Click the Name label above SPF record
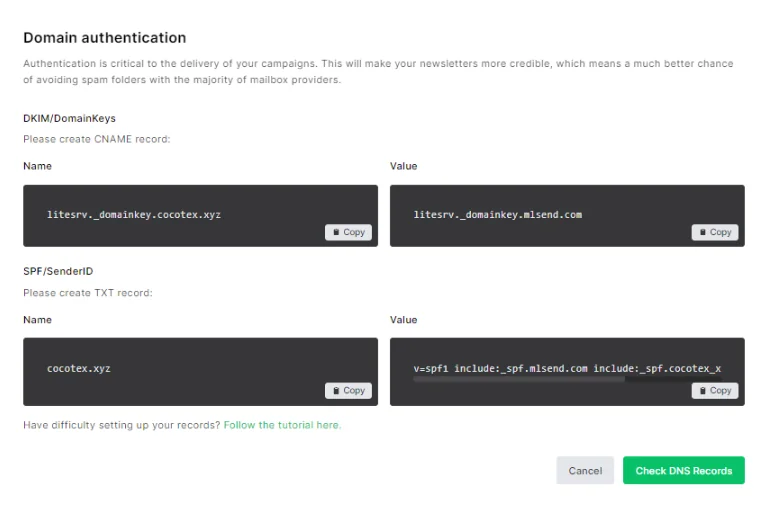This screenshot has height=505, width=763. pos(37,320)
